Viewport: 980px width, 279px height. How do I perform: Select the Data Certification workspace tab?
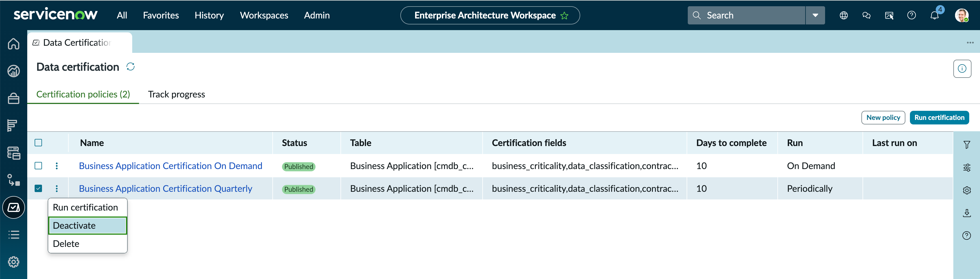click(x=79, y=42)
